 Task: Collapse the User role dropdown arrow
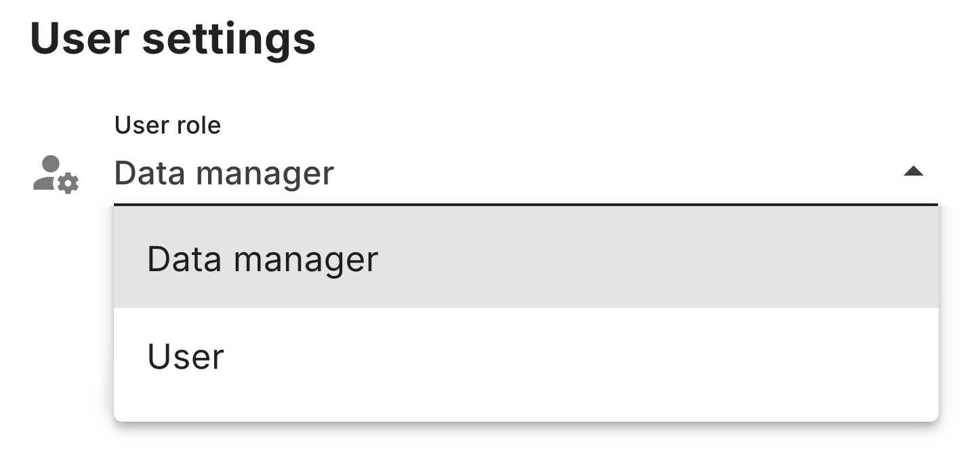click(x=914, y=172)
